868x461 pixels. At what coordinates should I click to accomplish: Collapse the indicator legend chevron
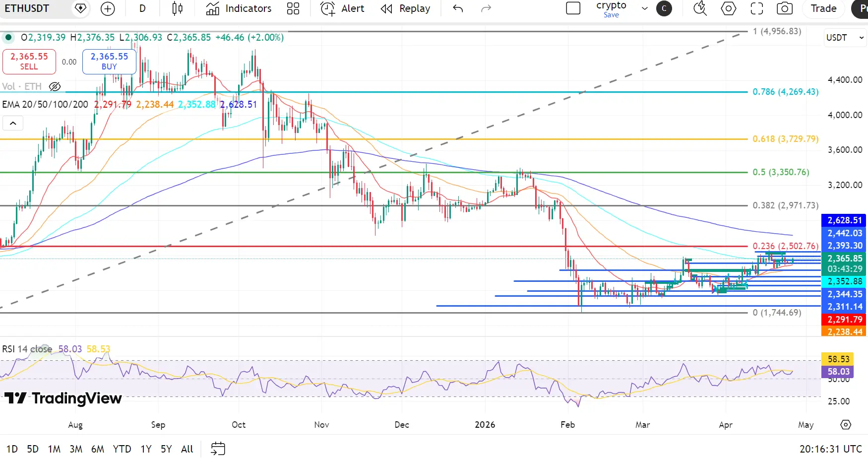tap(13, 123)
